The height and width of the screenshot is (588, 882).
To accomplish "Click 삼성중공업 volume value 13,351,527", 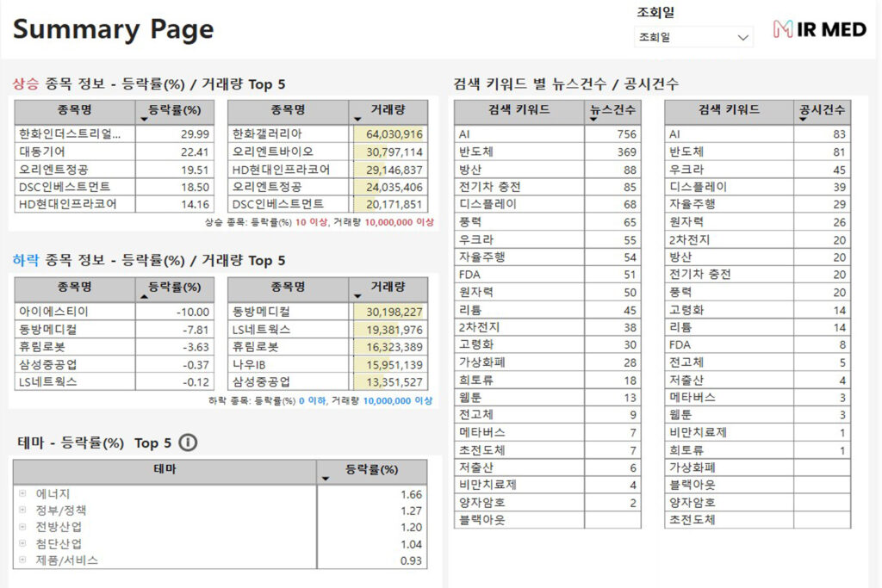I will pos(394,382).
